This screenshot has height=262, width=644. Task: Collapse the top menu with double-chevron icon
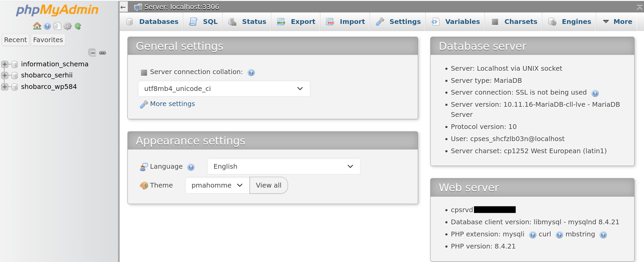pos(639,7)
